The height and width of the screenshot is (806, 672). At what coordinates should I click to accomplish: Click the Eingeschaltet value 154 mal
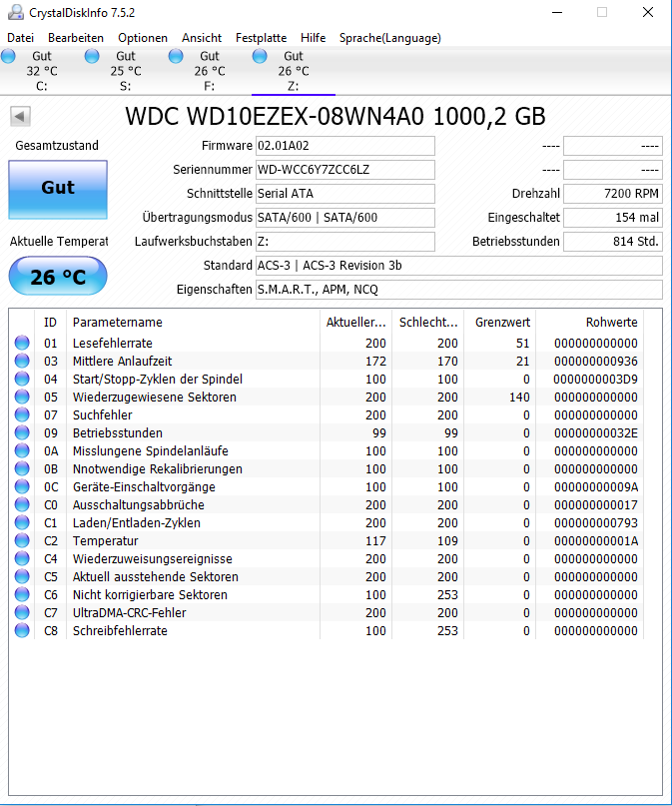point(613,218)
